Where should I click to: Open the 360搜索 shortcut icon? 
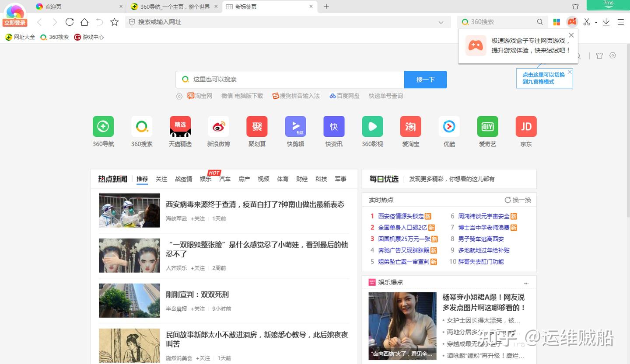[142, 127]
